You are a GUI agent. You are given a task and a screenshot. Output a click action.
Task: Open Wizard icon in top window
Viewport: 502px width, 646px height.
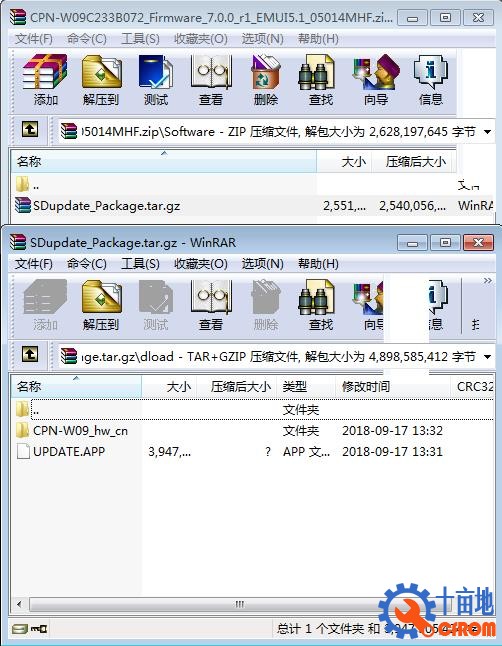coord(375,80)
